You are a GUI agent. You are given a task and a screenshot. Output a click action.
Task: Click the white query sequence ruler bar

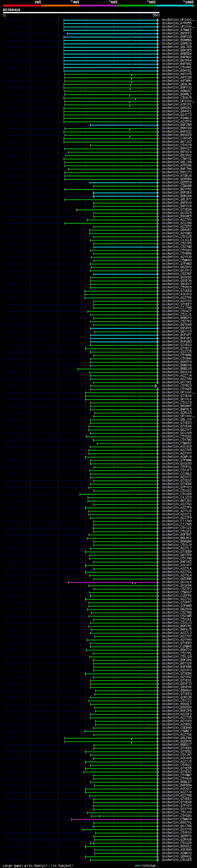pos(81,13)
